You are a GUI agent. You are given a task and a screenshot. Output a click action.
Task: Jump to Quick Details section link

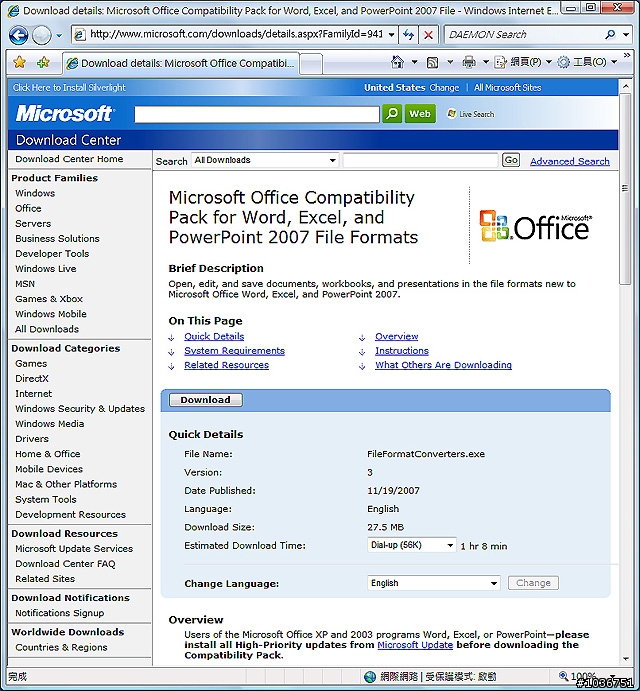[214, 336]
